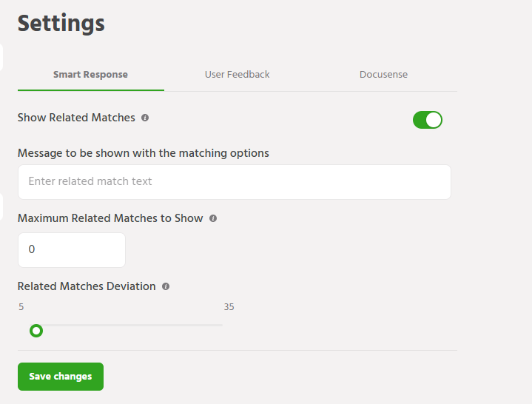This screenshot has height=404, width=532.
Task: Focus the related match text field
Action: click(x=234, y=182)
